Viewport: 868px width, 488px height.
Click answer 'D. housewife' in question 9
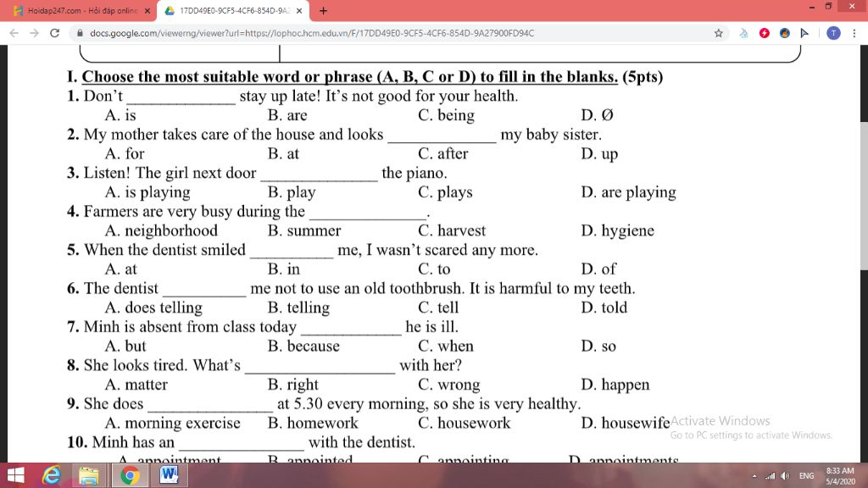(626, 423)
